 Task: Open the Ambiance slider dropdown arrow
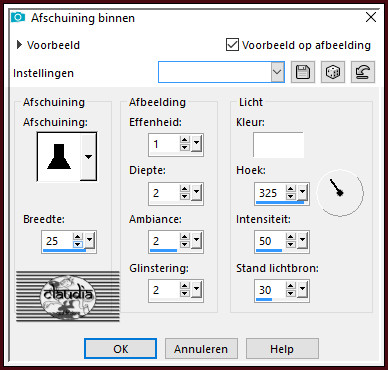[x=196, y=239]
